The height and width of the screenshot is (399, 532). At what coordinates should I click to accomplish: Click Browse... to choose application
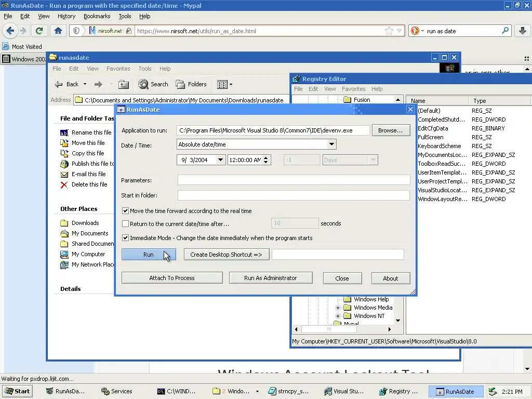click(x=391, y=130)
